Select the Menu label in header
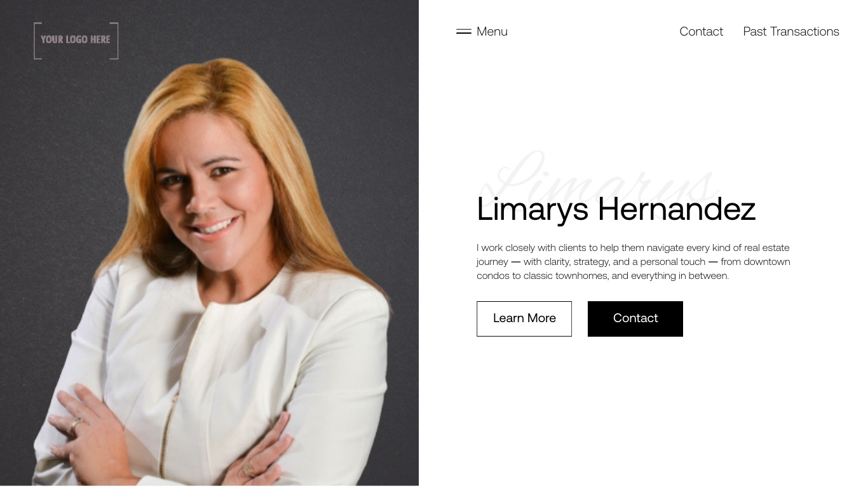Screen dimensions: 868x488 (492, 31)
